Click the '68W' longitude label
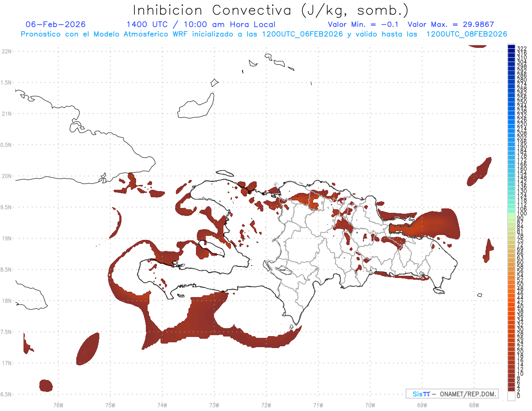This screenshot has height=411, width=532. click(x=474, y=404)
